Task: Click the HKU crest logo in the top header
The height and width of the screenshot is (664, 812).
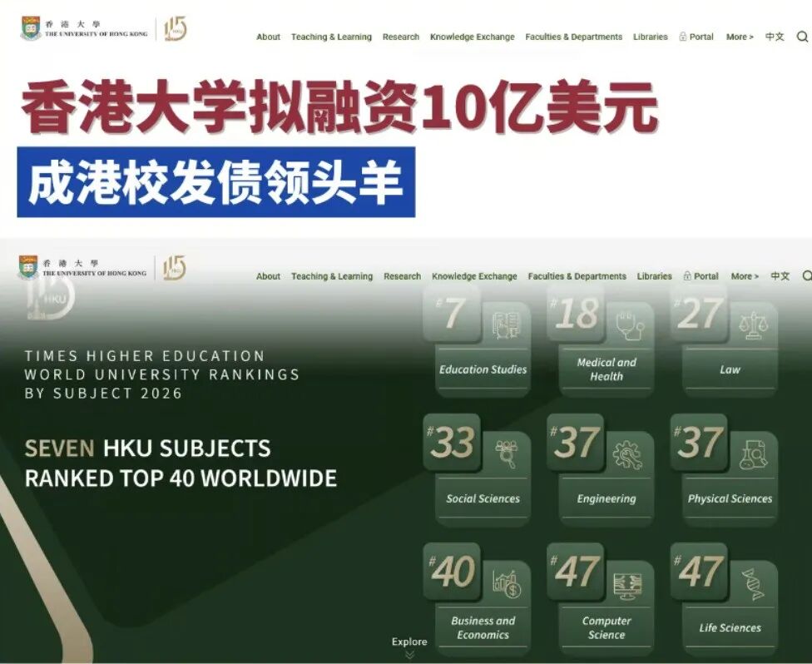Action: [x=31, y=28]
